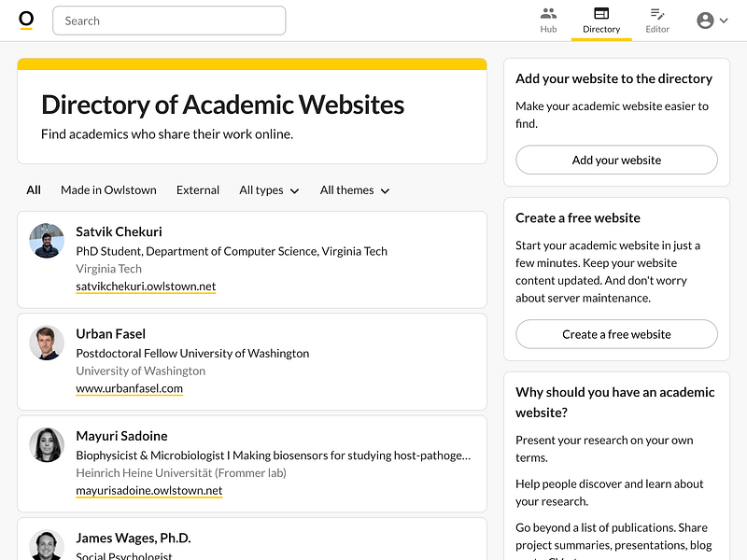
Task: Filter by Made in Owlstown
Action: point(108,190)
